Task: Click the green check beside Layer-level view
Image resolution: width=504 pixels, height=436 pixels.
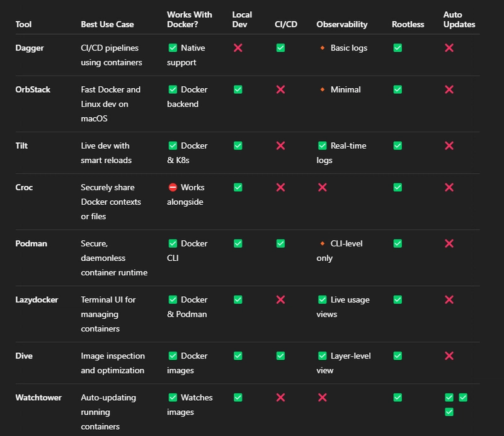Action: tap(322, 355)
